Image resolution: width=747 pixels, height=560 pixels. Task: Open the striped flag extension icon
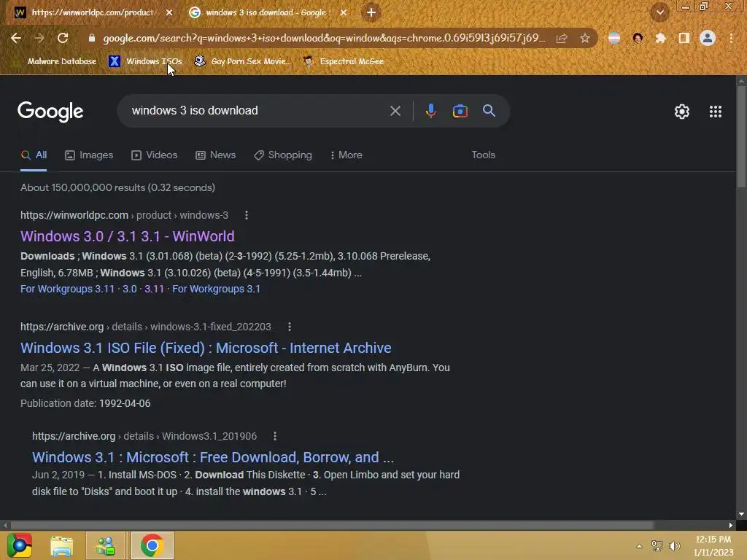click(614, 38)
